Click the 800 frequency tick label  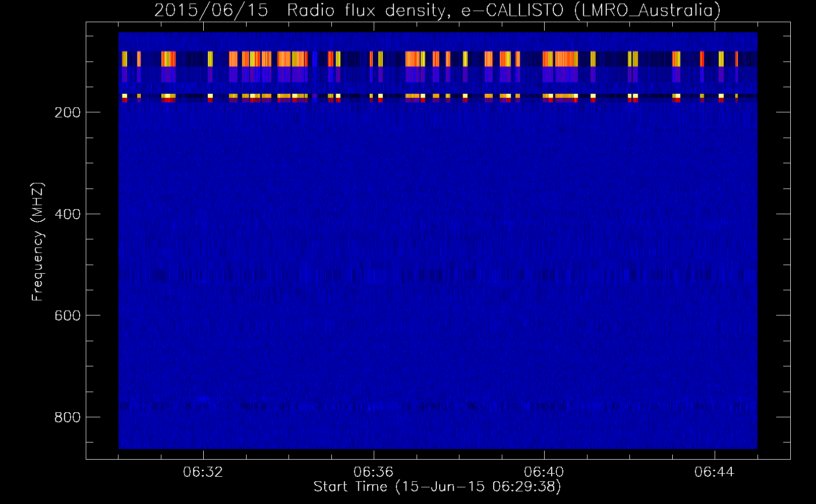67,417
